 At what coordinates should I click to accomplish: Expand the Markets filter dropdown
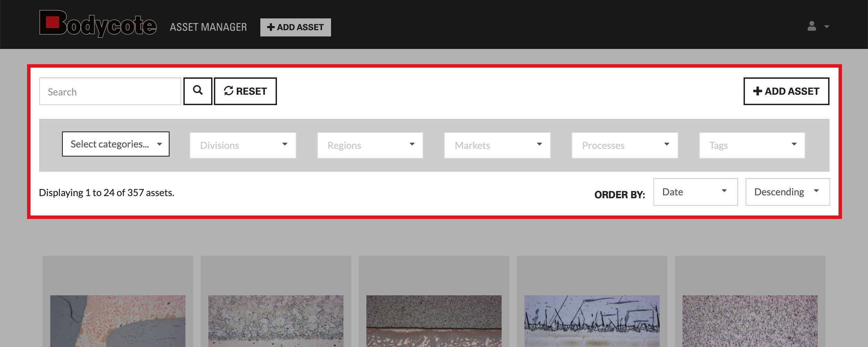(x=497, y=145)
